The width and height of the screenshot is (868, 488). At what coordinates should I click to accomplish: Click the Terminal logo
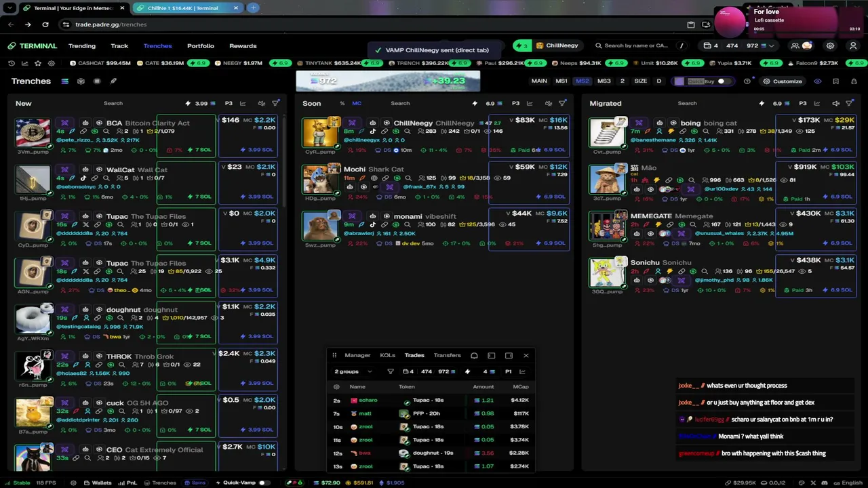[33, 46]
